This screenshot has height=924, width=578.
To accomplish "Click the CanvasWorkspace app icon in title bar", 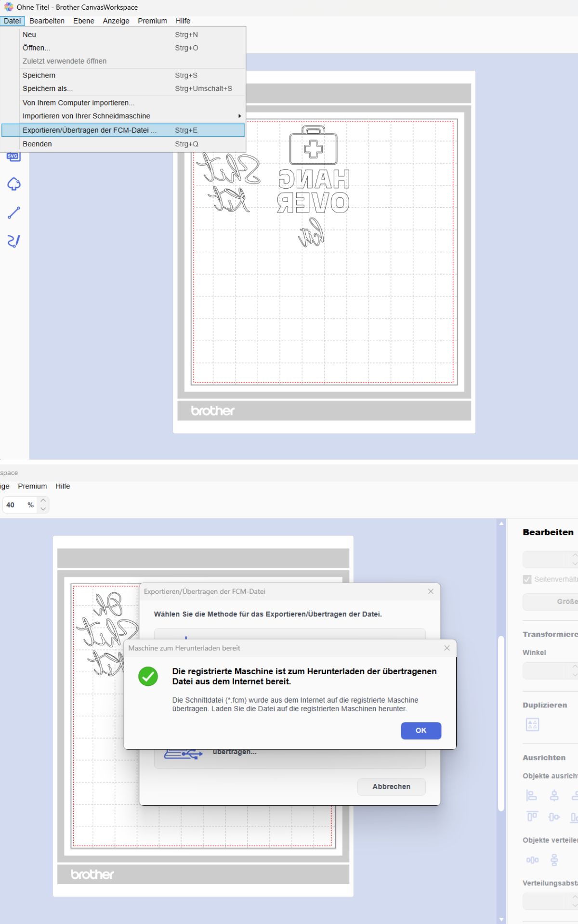I will (x=9, y=7).
